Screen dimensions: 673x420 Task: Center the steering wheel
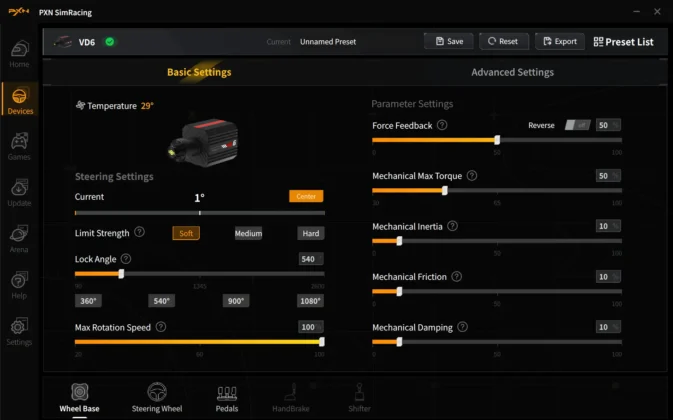[x=306, y=196]
